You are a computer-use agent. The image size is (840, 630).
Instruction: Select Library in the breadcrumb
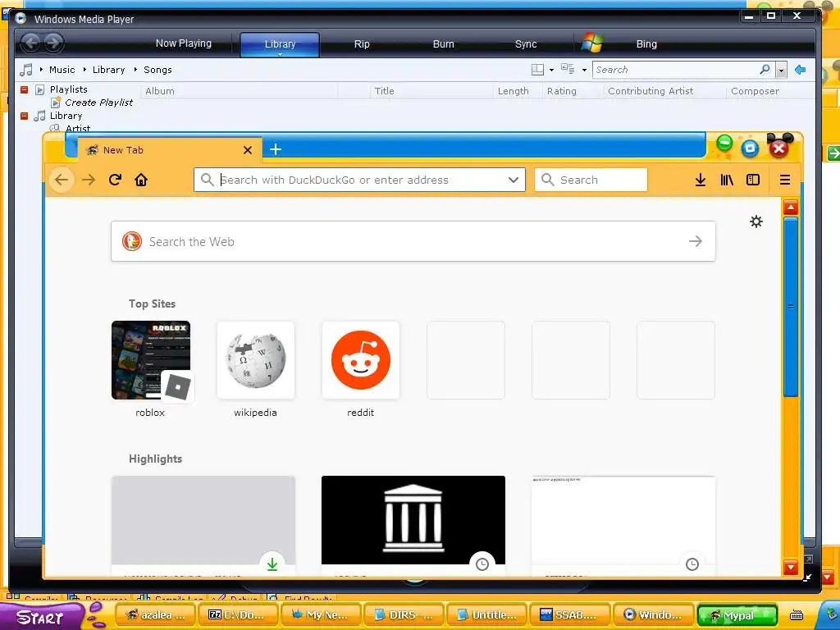point(108,70)
